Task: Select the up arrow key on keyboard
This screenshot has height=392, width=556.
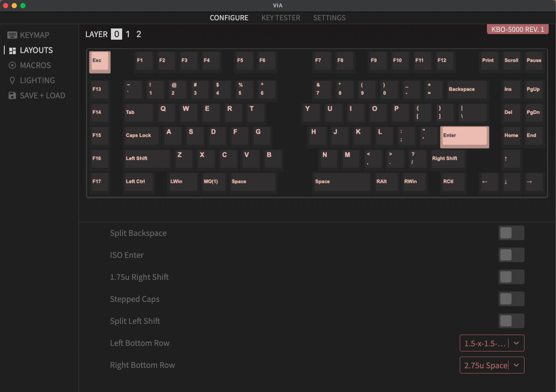Action: coord(512,160)
